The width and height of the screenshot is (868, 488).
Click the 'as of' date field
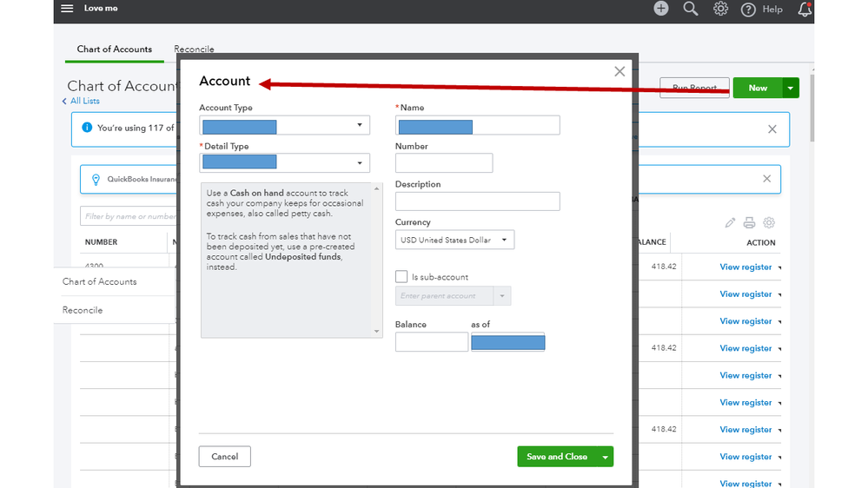pos(507,342)
